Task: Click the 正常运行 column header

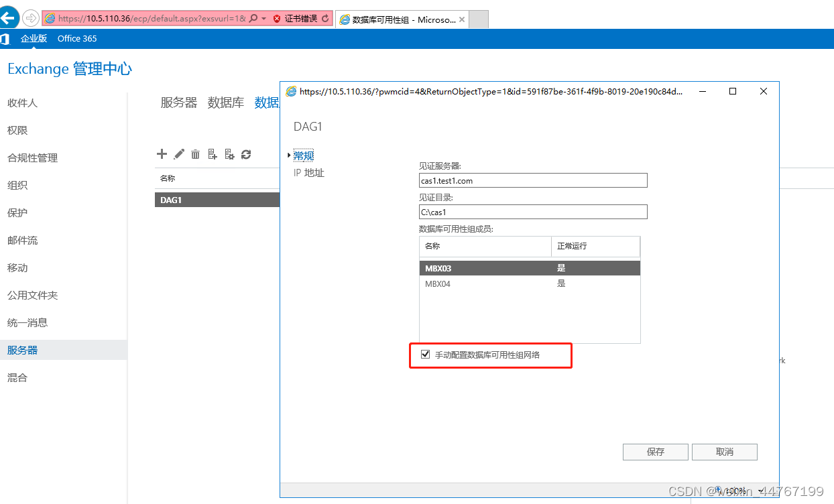Action: (595, 246)
